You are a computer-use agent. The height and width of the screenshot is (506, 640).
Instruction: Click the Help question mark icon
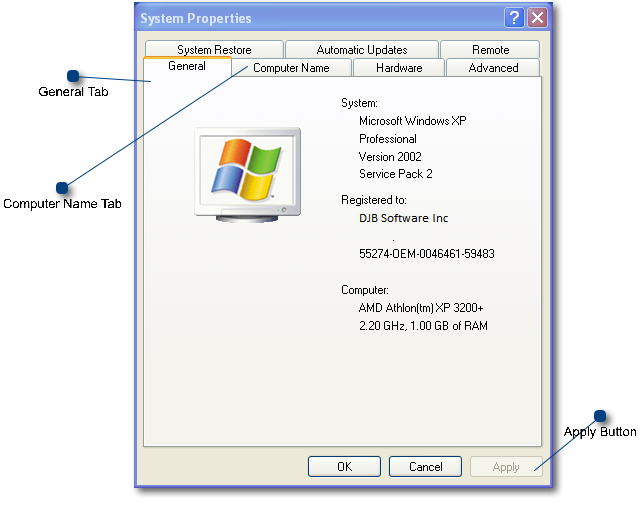(x=514, y=18)
